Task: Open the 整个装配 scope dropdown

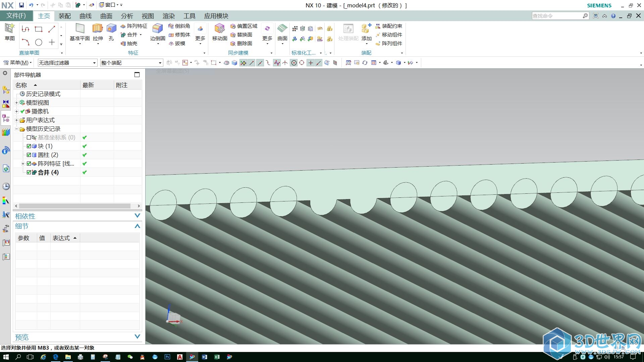Action: pyautogui.click(x=131, y=63)
